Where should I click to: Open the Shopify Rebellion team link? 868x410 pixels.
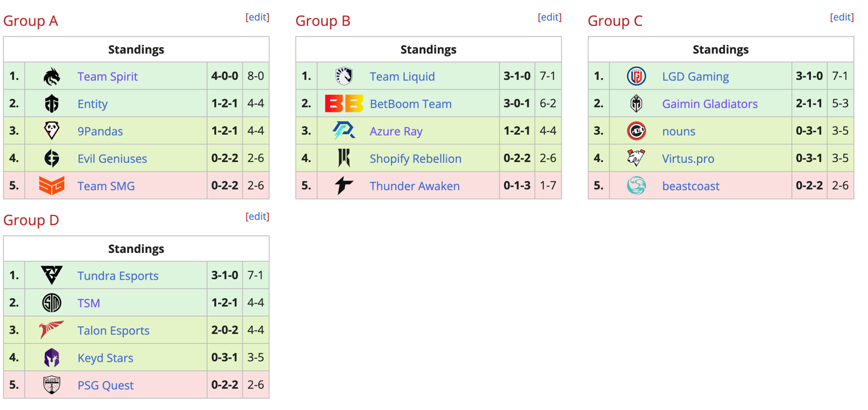[416, 158]
